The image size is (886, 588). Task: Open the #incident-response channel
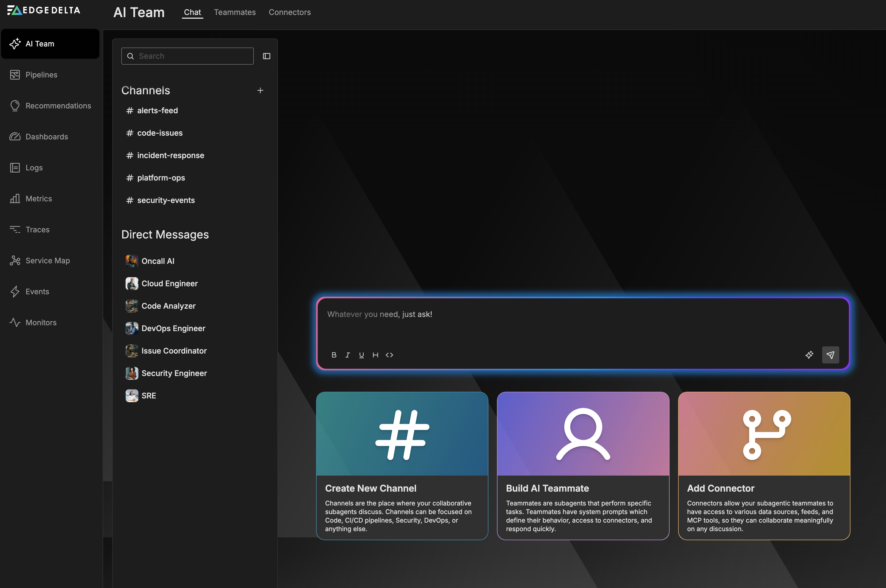(170, 155)
